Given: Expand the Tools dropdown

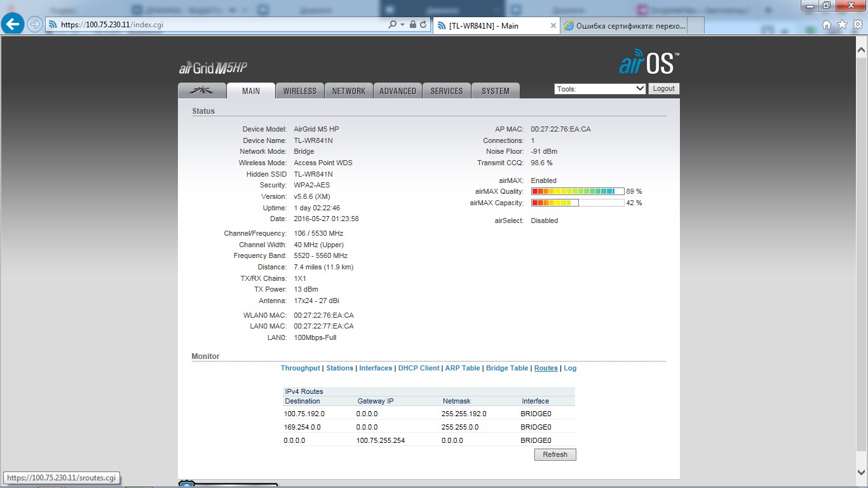Looking at the screenshot, I should pos(600,89).
